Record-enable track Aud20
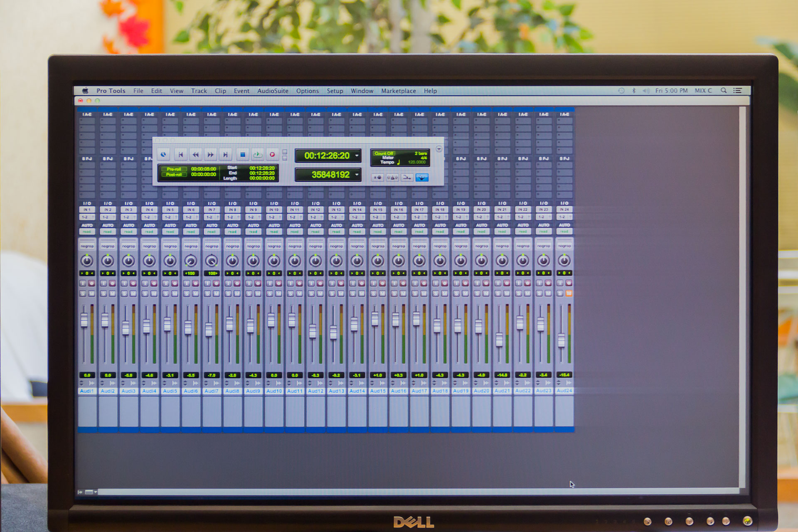Image resolution: width=798 pixels, height=532 pixels. 486,283
